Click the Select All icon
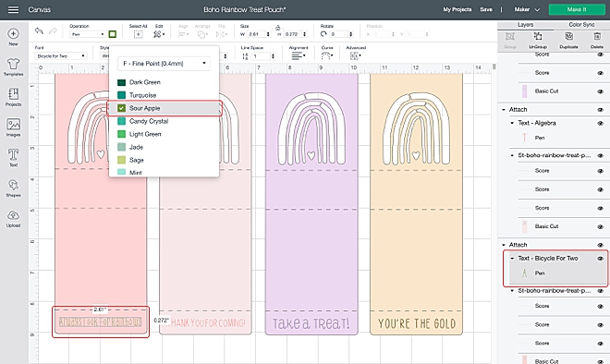Screen dimensions: 610x364 click(138, 34)
